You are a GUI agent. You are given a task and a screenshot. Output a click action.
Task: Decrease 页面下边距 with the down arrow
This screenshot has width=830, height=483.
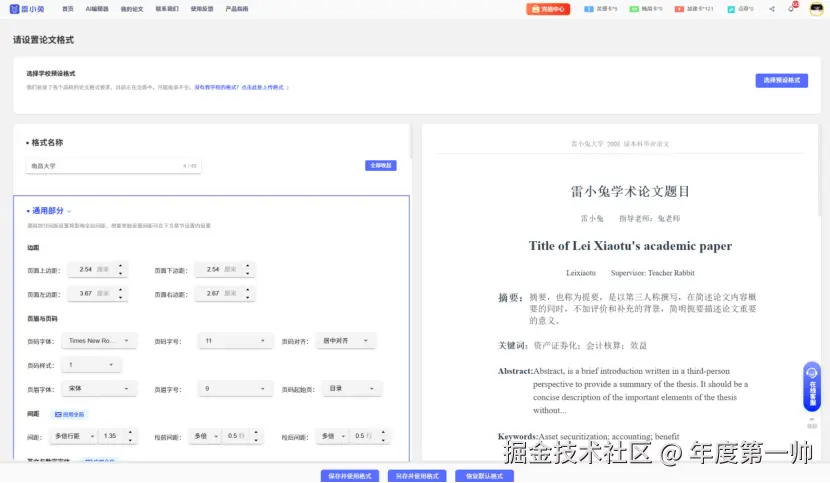(248, 273)
